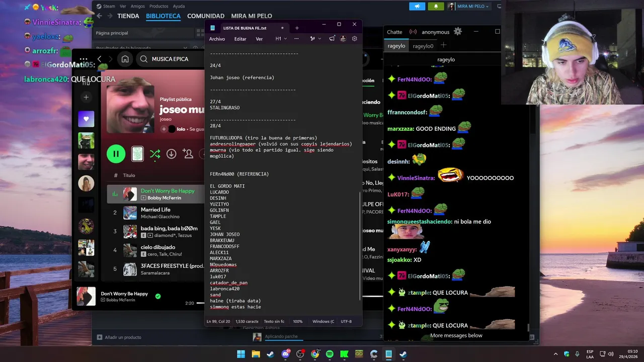The width and height of the screenshot is (644, 362).
Task: Open File Explorer from taskbar
Action: tap(256, 354)
